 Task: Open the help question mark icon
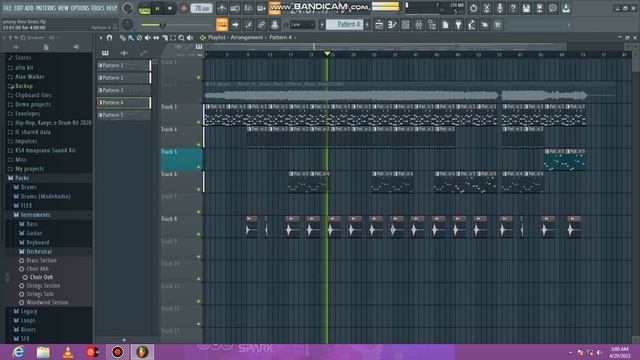(x=513, y=8)
